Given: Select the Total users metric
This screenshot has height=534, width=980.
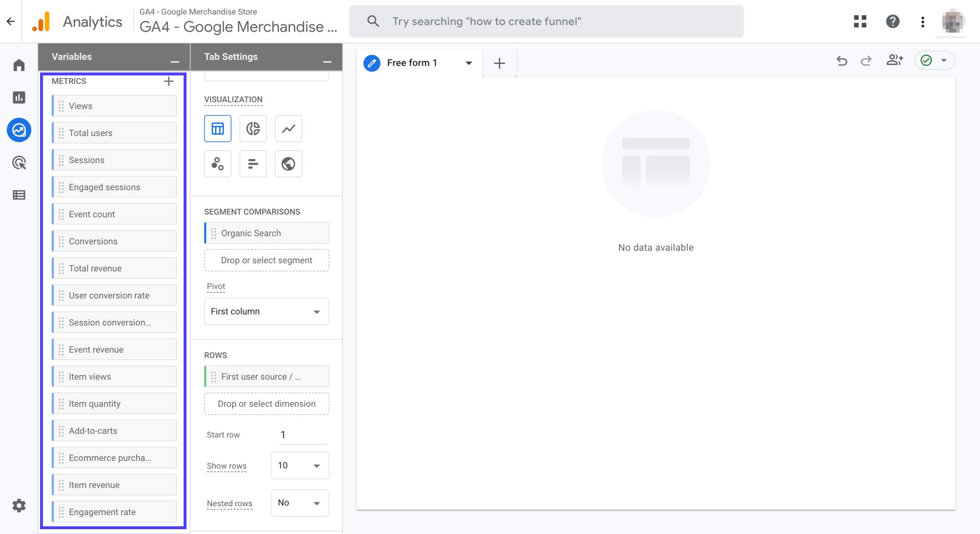Looking at the screenshot, I should [x=114, y=133].
